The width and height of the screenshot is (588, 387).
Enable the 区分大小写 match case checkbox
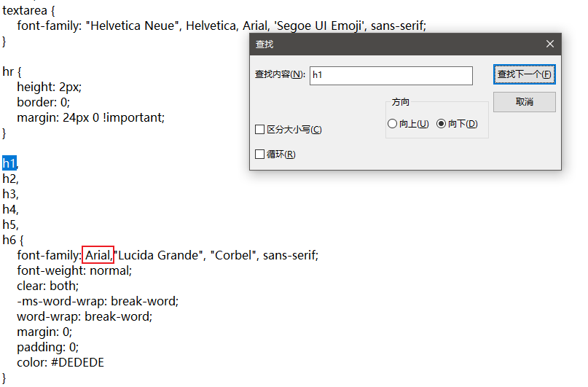coord(259,130)
